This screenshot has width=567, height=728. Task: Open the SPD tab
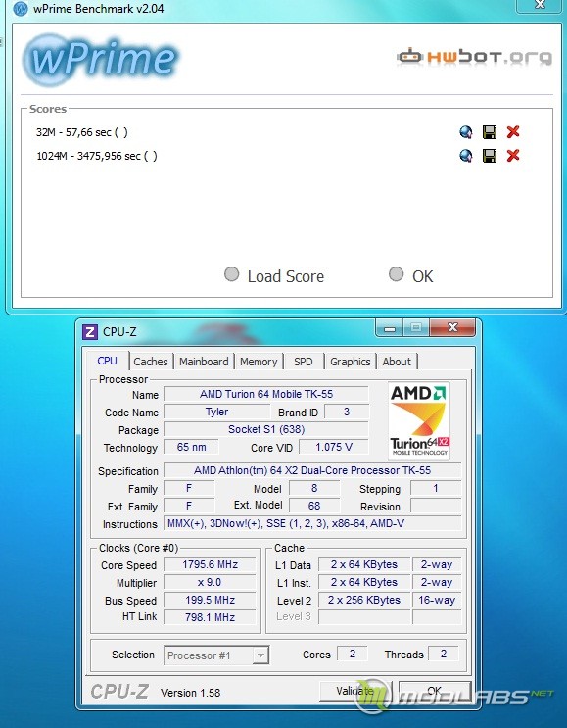point(304,362)
